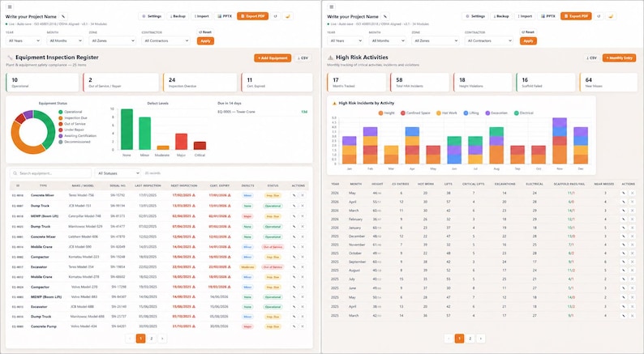Click Hot Work legend swatch

439,113
